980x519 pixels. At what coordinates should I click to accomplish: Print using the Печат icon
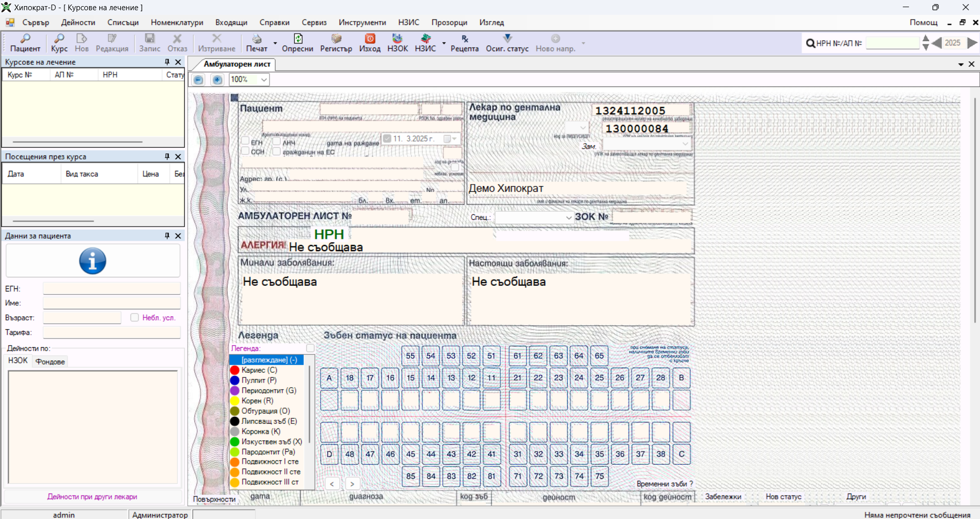tap(257, 43)
